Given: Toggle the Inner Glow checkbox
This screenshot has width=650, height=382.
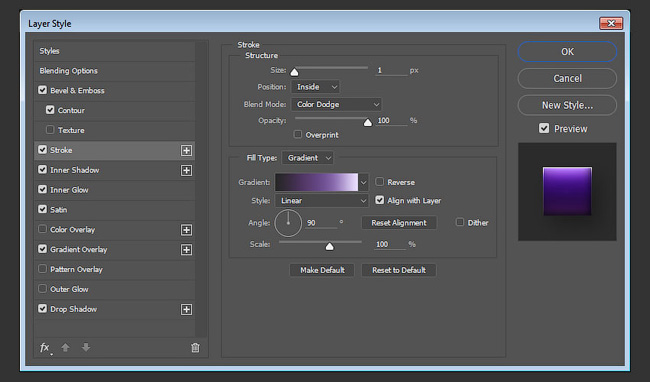Looking at the screenshot, I should [x=42, y=189].
